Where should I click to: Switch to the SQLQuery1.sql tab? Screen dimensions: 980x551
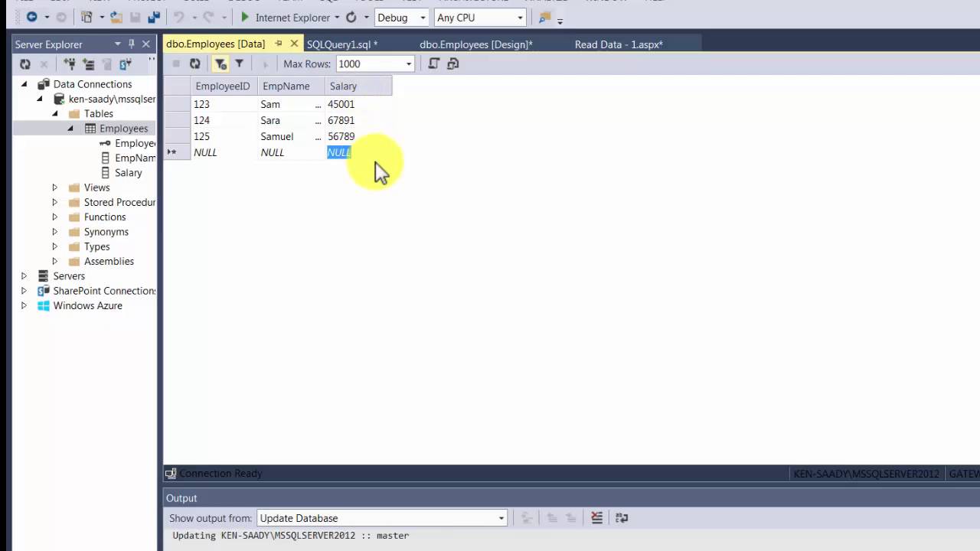pyautogui.click(x=342, y=44)
